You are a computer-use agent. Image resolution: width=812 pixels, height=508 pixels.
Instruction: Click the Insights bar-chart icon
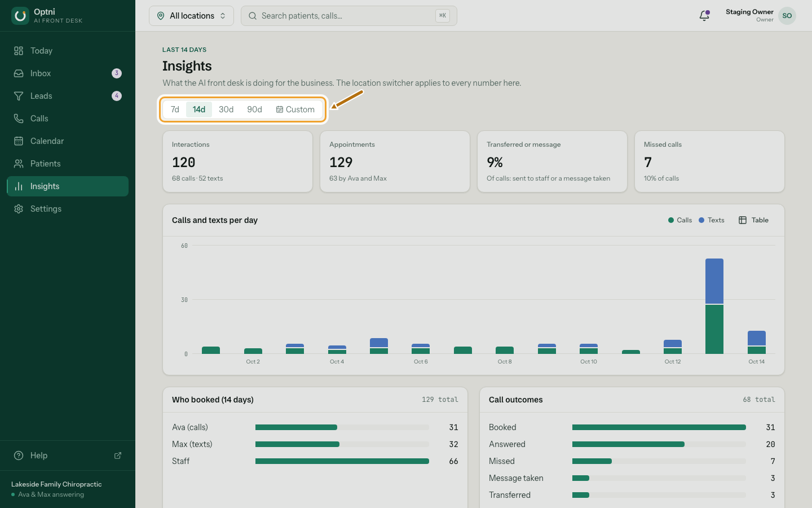(19, 186)
